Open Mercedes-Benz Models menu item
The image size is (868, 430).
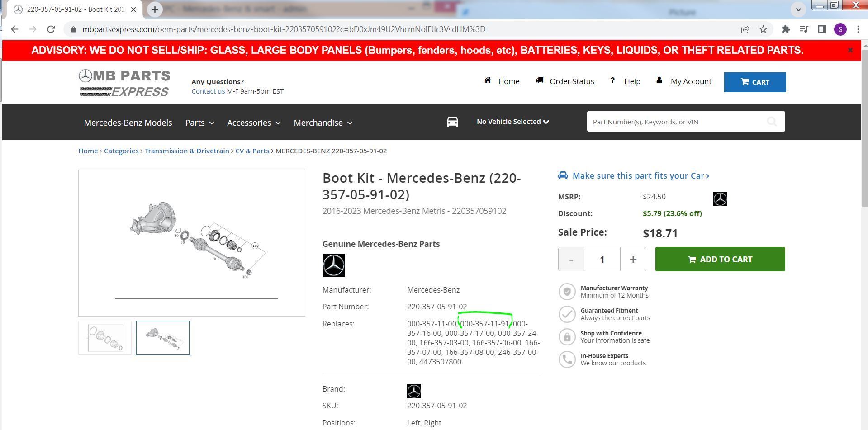click(x=128, y=123)
